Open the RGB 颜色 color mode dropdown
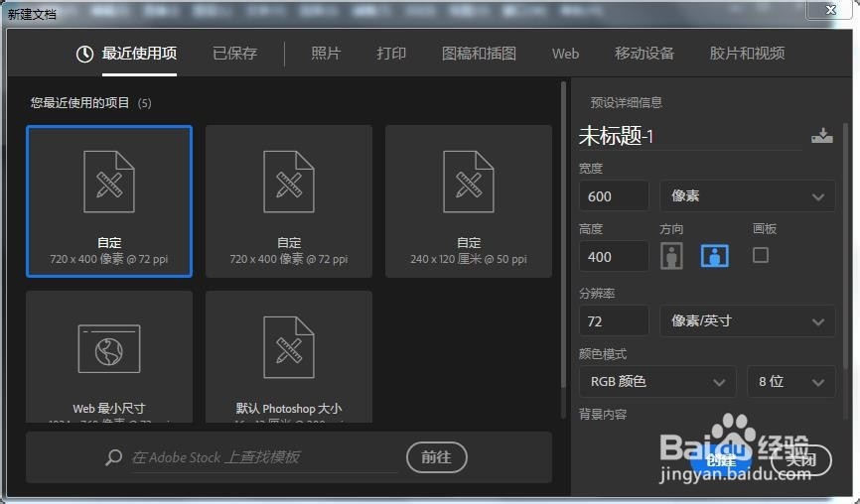The width and height of the screenshot is (860, 504). click(657, 381)
